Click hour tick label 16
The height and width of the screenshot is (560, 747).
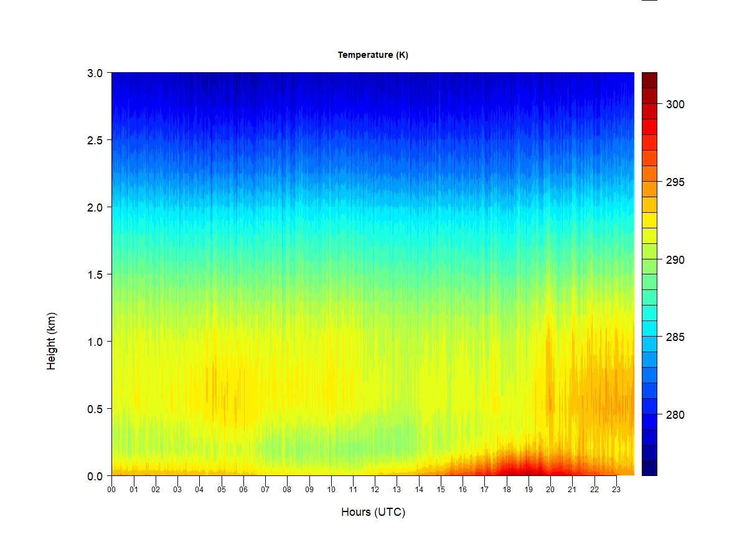pyautogui.click(x=463, y=490)
